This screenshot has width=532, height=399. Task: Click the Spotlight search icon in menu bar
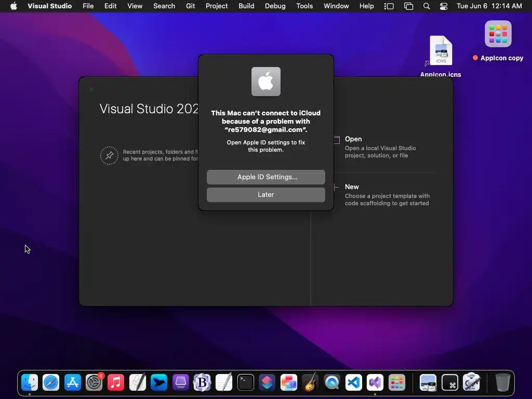click(427, 6)
